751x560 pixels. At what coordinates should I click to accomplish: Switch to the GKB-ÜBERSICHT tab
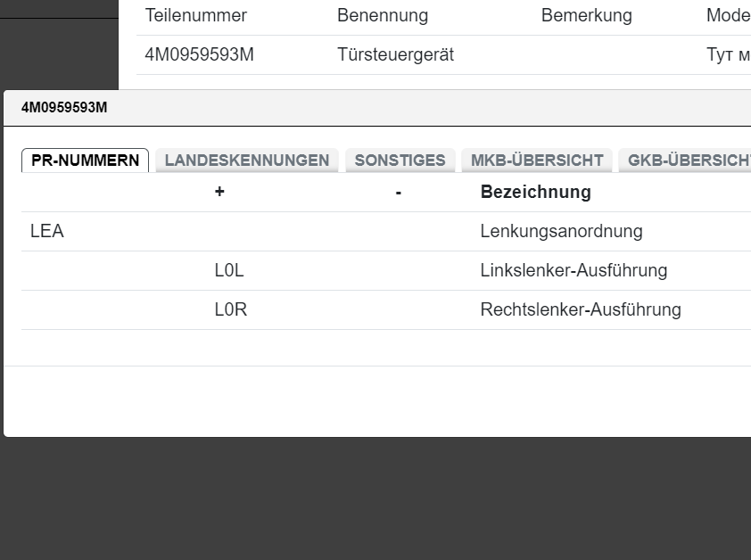click(685, 161)
